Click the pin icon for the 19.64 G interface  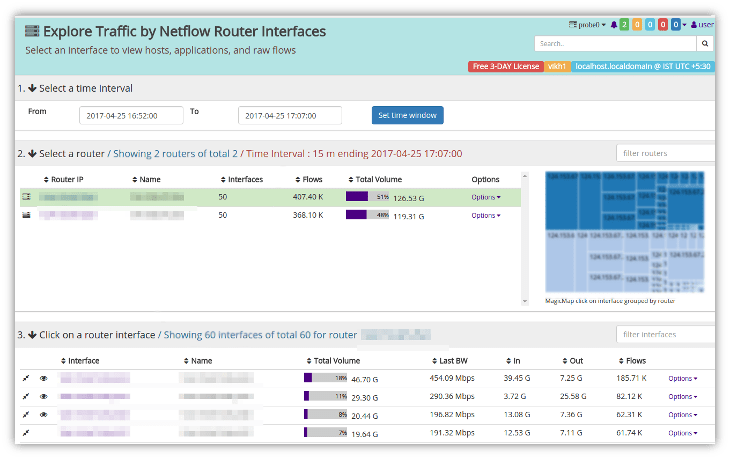26,433
